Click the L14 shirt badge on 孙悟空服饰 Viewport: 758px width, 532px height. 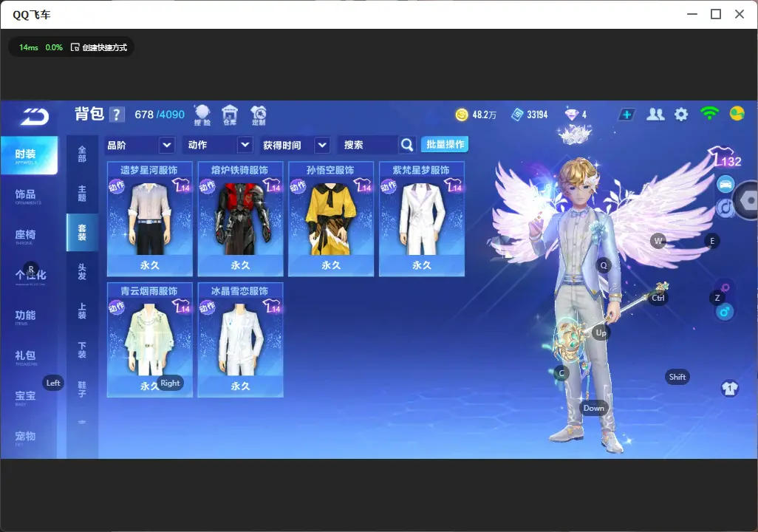coord(362,185)
